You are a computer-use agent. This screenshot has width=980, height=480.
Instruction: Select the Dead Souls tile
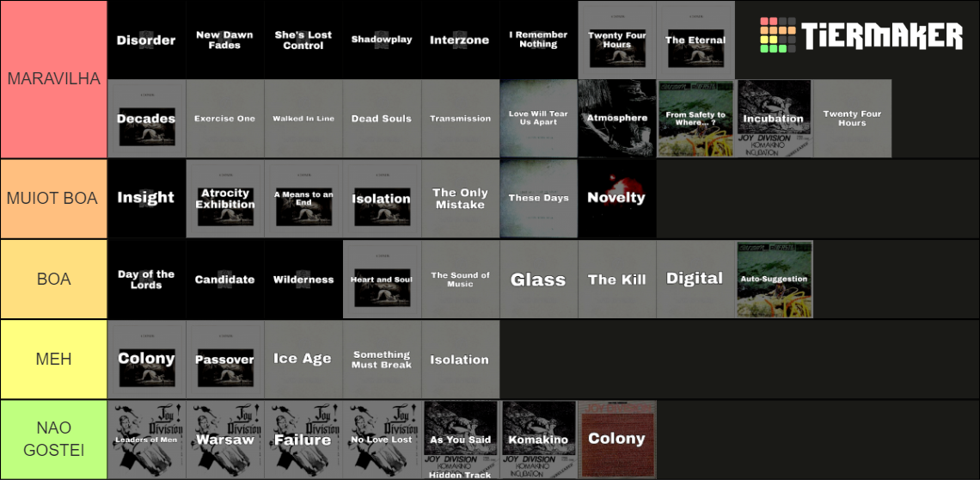[x=382, y=118]
